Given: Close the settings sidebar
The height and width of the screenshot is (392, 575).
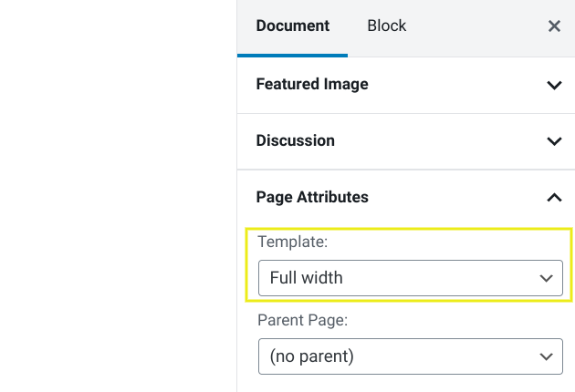Looking at the screenshot, I should click(x=554, y=26).
